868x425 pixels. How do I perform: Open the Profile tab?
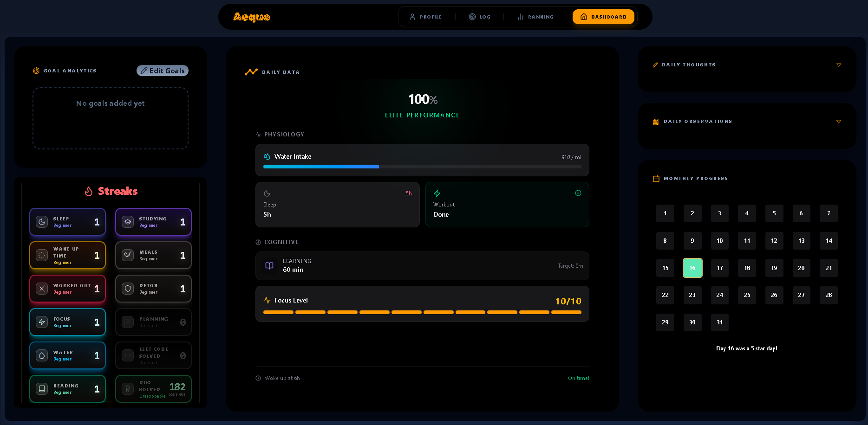pos(426,17)
